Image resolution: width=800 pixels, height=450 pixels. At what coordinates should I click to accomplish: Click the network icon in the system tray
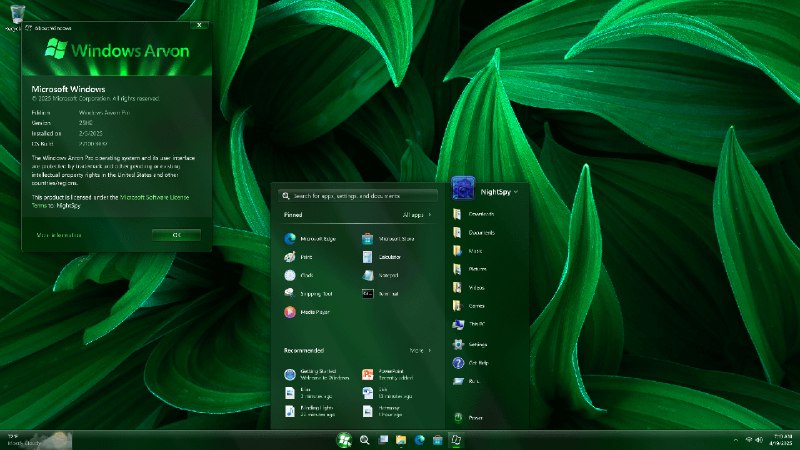tap(749, 440)
